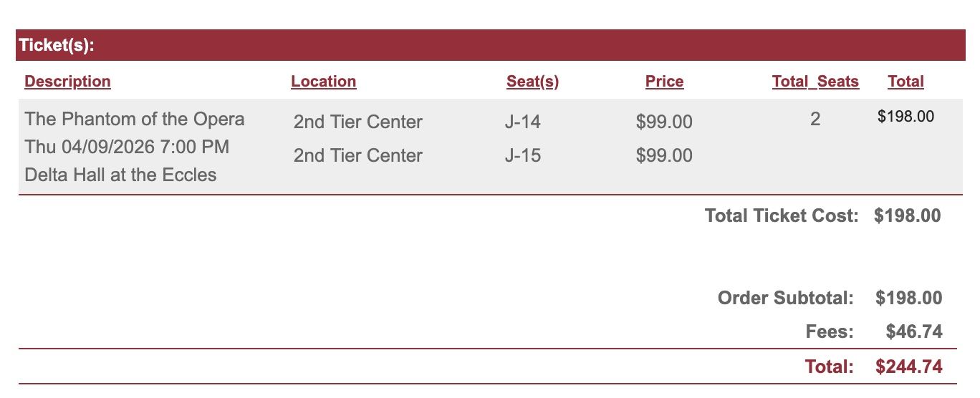Click seat J-14 in the table
Image resolution: width=980 pixels, height=398 pixels.
pyautogui.click(x=522, y=122)
